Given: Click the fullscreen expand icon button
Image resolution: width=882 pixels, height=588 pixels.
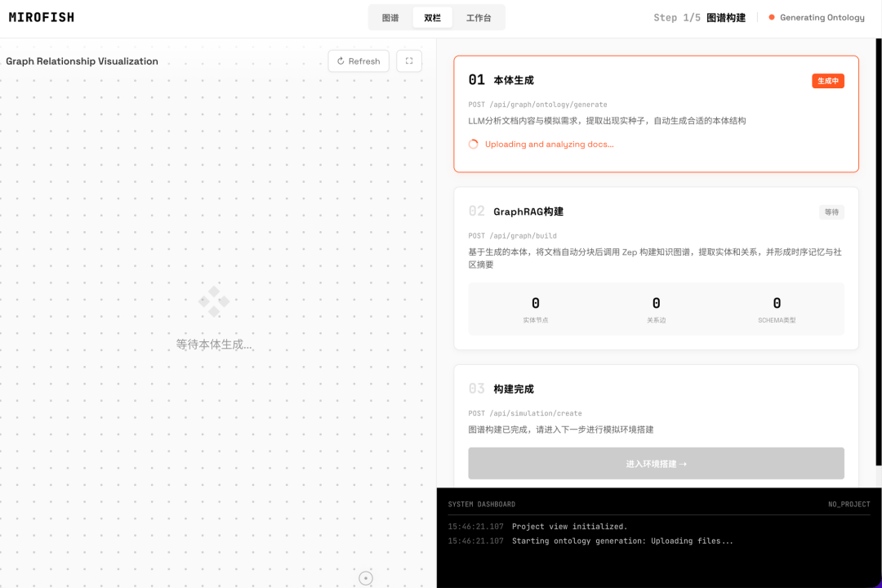Looking at the screenshot, I should coord(409,61).
